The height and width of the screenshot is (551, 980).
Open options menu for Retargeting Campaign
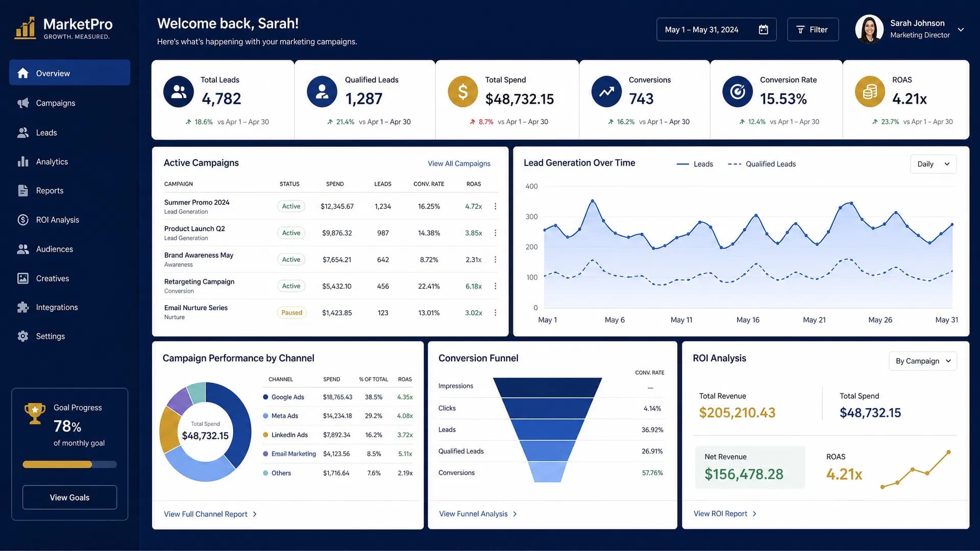tap(495, 286)
